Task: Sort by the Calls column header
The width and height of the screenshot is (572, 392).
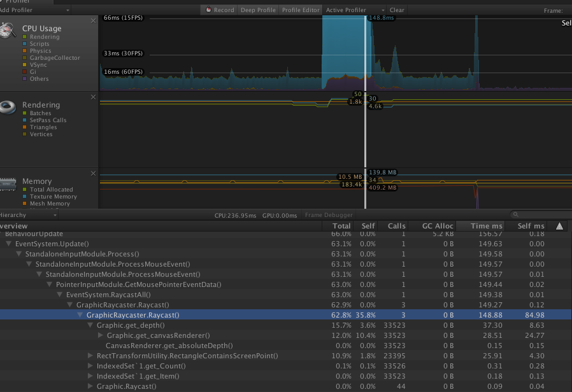Action: (x=393, y=226)
